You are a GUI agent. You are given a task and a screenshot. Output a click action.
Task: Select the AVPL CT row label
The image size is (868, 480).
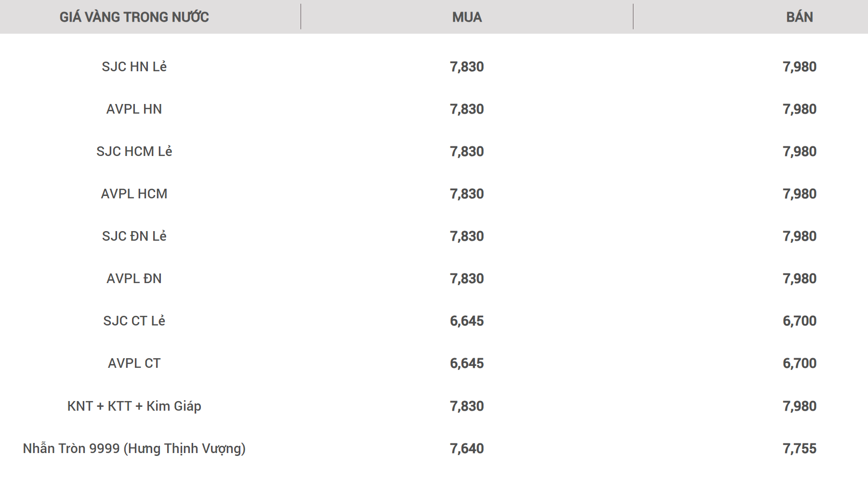click(x=134, y=363)
